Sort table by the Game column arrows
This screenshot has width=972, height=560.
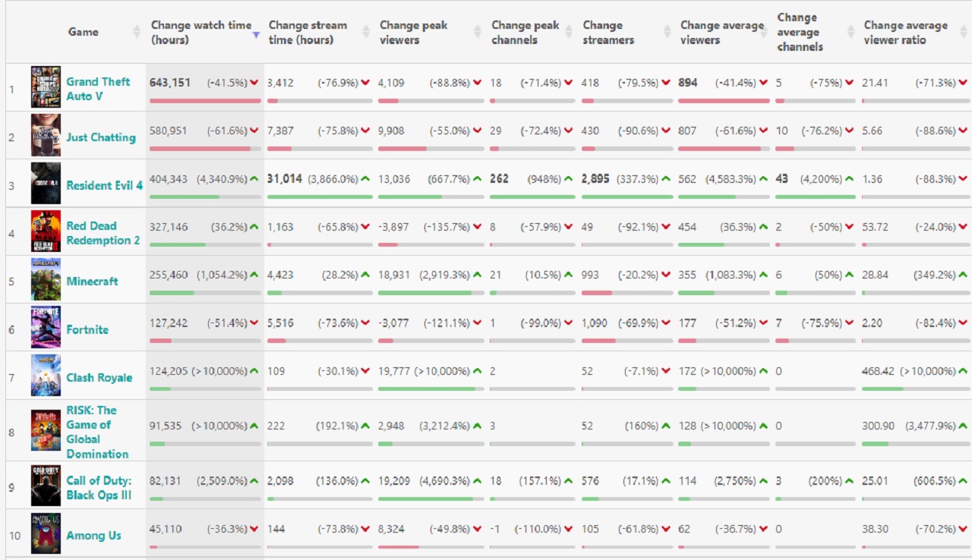click(x=137, y=32)
